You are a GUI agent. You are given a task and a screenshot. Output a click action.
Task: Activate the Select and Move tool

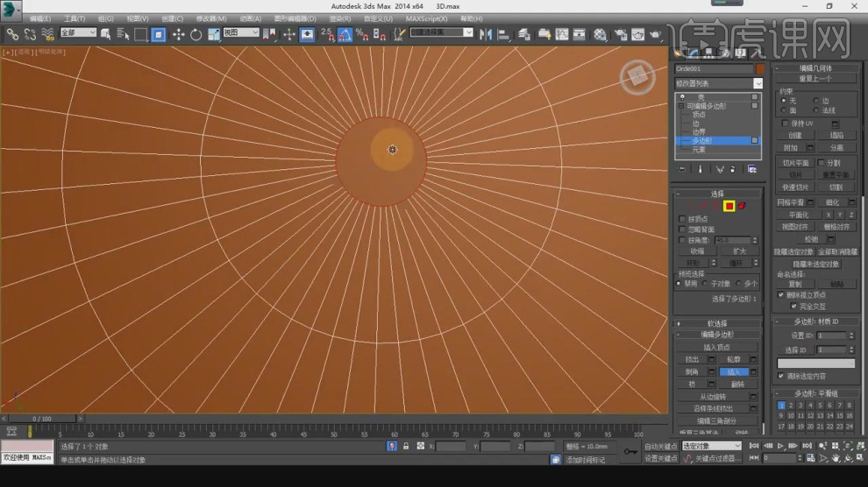(178, 34)
